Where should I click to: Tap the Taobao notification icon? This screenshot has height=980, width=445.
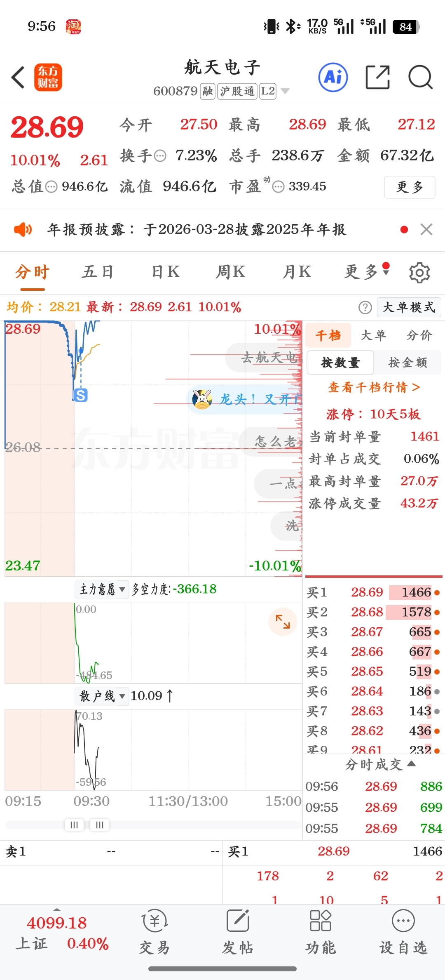coord(73,27)
